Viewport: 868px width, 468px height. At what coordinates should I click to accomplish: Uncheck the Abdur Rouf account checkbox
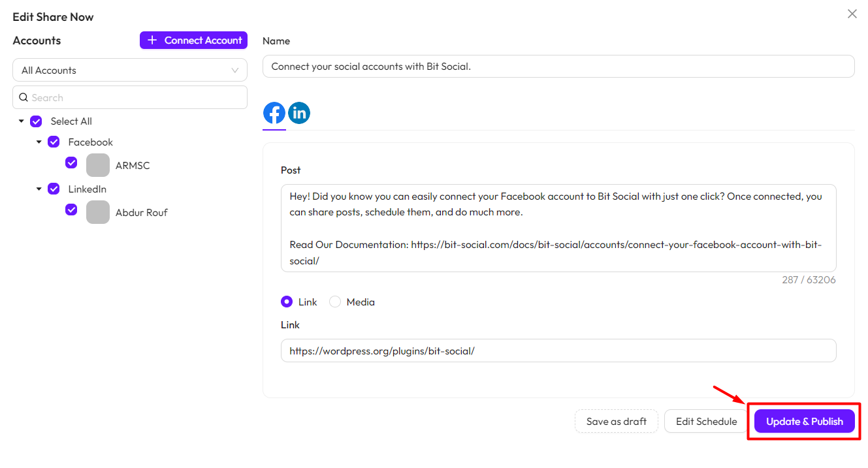coord(71,210)
